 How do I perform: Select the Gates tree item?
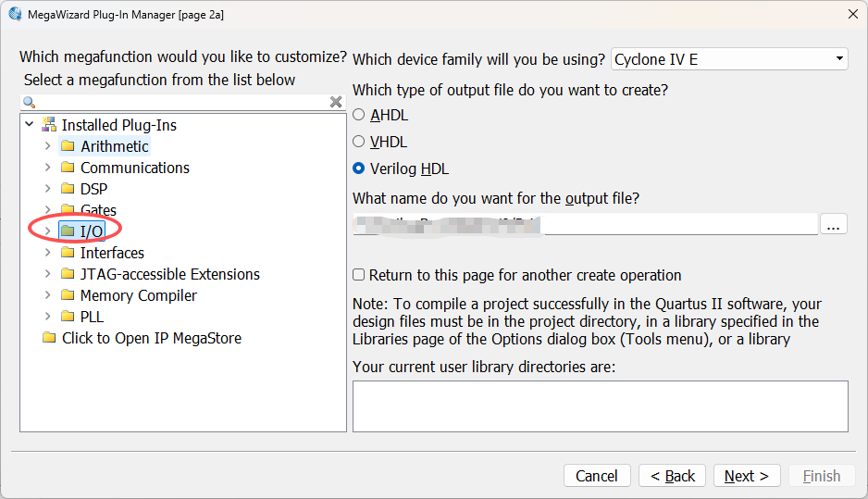(x=98, y=210)
